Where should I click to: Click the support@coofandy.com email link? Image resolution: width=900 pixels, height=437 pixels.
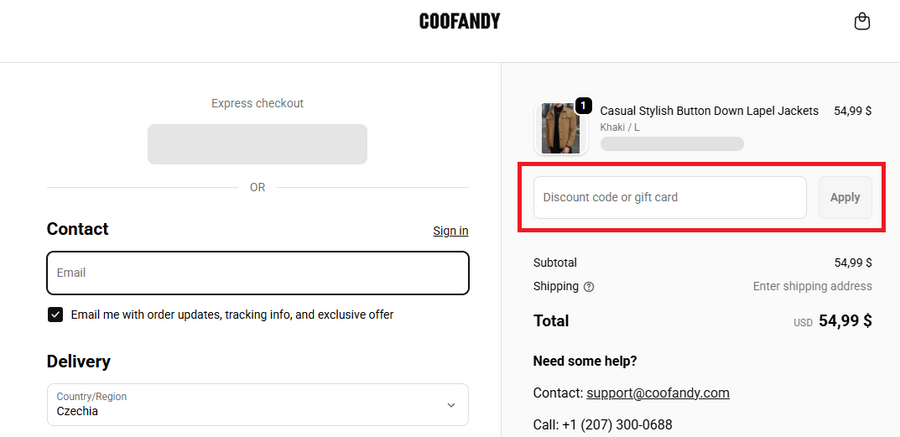click(658, 393)
